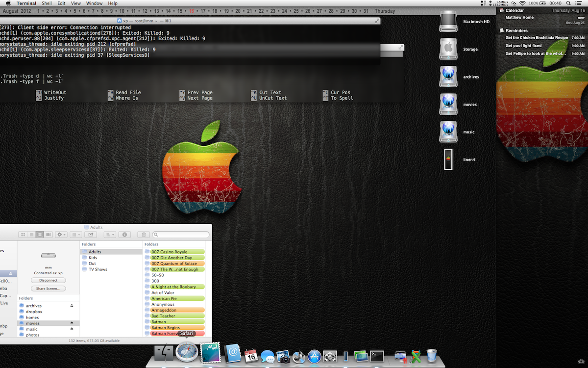
Task: Open Contacts address book in Dock
Action: click(233, 353)
